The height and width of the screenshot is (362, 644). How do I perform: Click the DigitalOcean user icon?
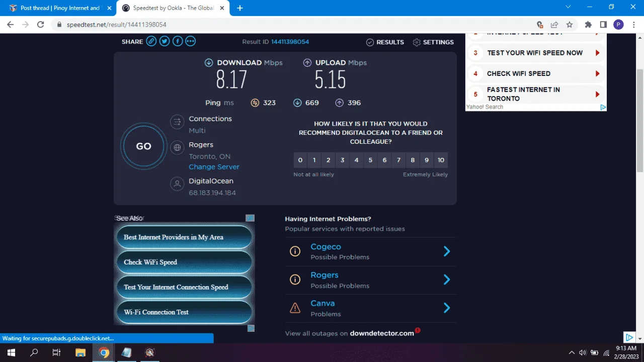coord(177,184)
